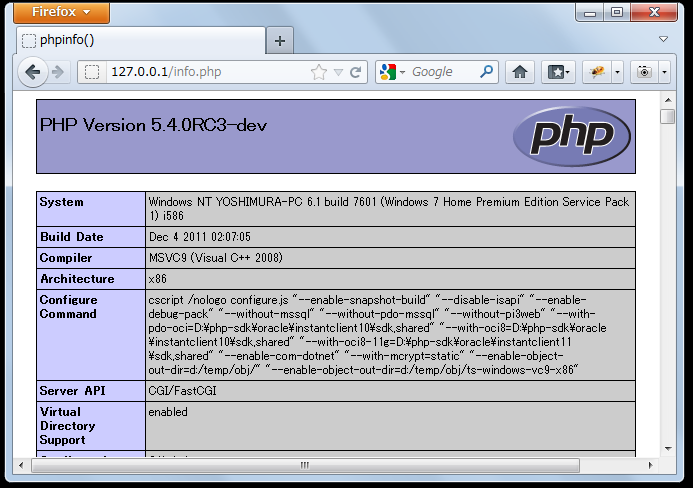Image resolution: width=693 pixels, height=488 pixels.
Task: Go back with the back arrow
Action: click(x=33, y=72)
